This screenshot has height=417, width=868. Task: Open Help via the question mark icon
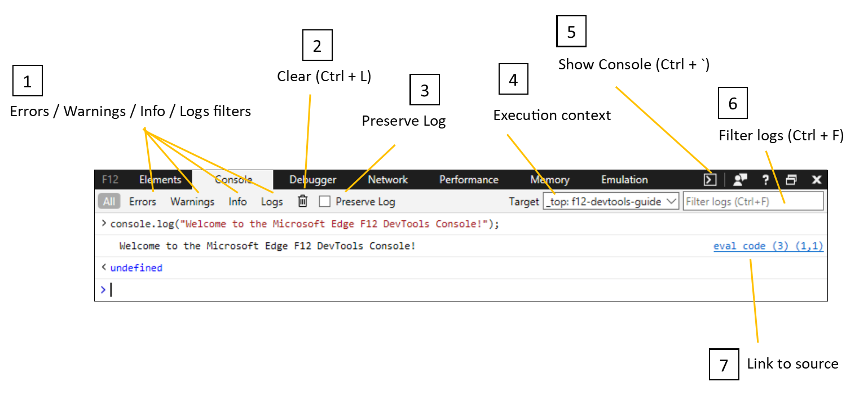click(765, 179)
